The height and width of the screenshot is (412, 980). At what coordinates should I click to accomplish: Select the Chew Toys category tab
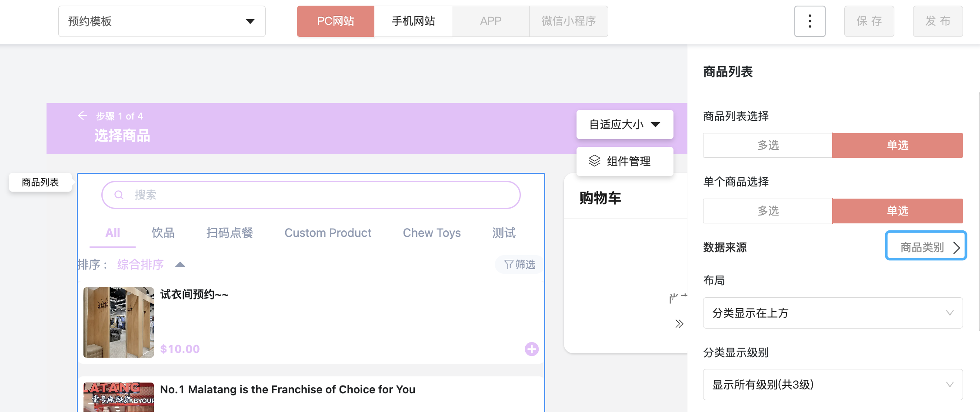click(x=432, y=233)
